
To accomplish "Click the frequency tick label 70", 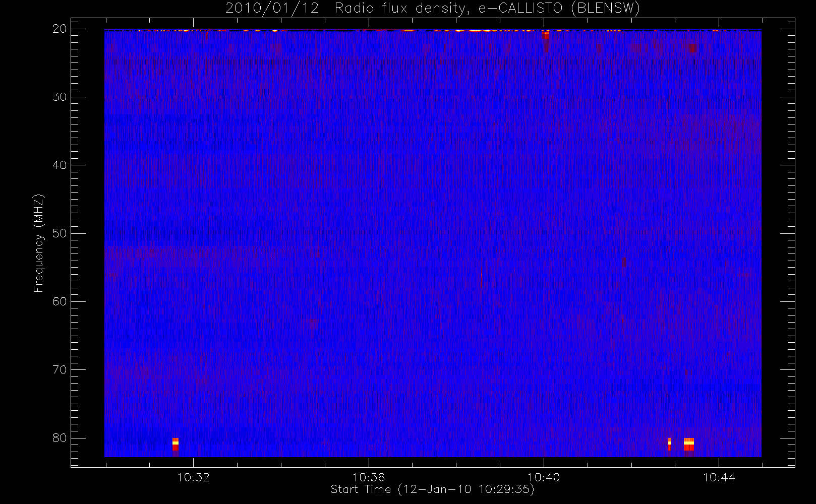I will pos(60,369).
